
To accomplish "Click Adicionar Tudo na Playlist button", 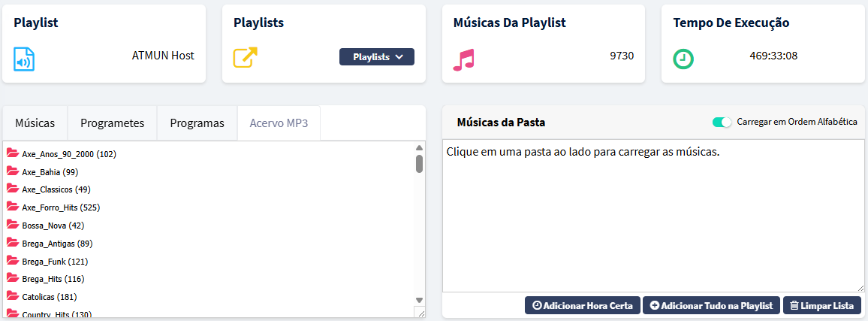I will tap(711, 305).
